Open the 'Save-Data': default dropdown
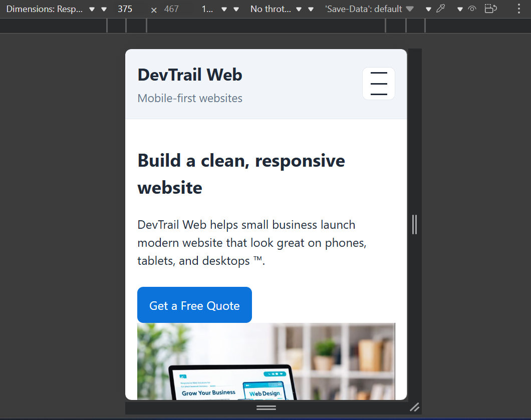The width and height of the screenshot is (531, 420). pos(370,9)
